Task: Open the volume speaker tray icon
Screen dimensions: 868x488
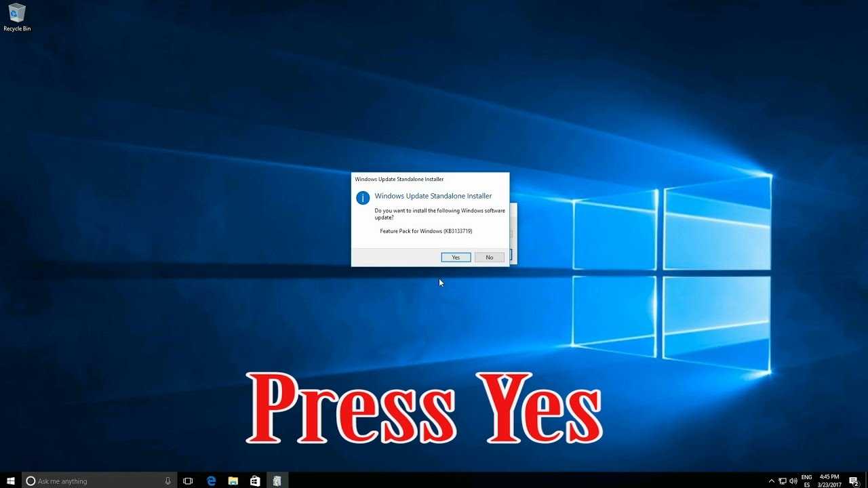Action: 793,481
